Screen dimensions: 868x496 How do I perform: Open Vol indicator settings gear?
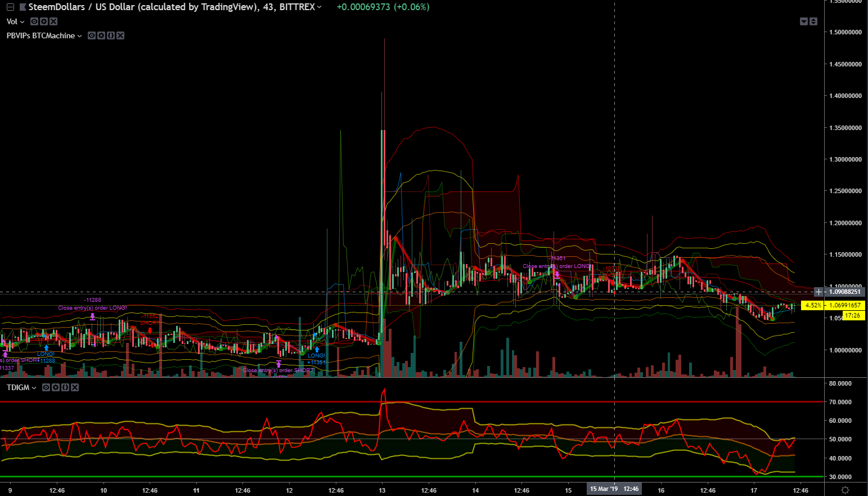coord(44,21)
